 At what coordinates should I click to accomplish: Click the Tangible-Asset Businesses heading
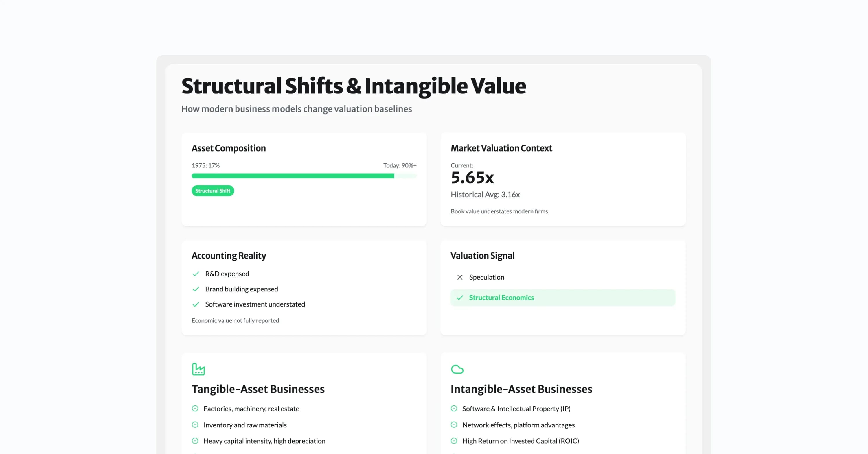(258, 389)
